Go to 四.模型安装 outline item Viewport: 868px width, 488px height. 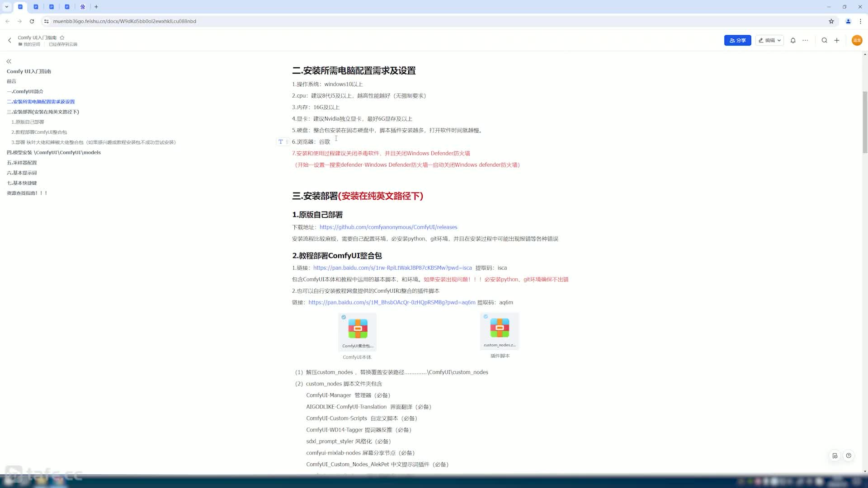[x=53, y=152]
